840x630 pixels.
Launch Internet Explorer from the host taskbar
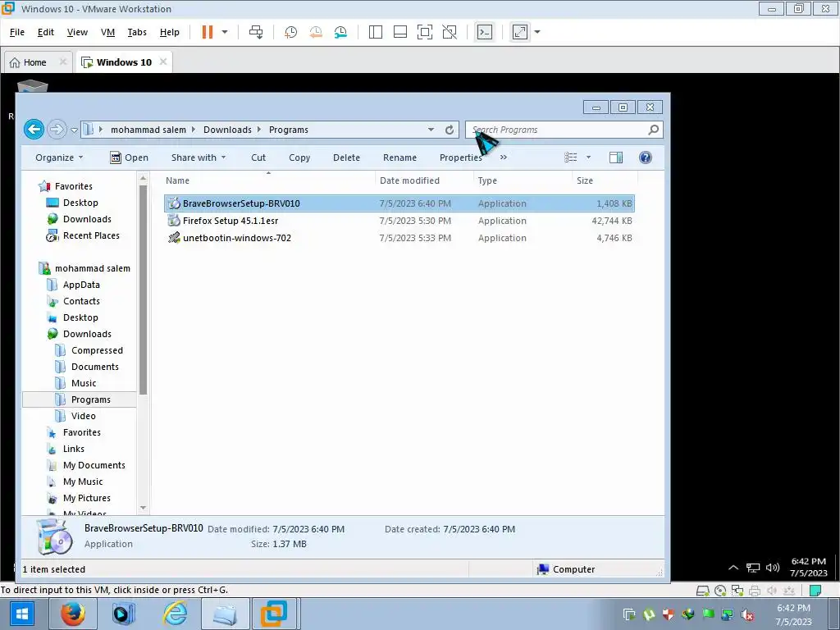tap(176, 614)
